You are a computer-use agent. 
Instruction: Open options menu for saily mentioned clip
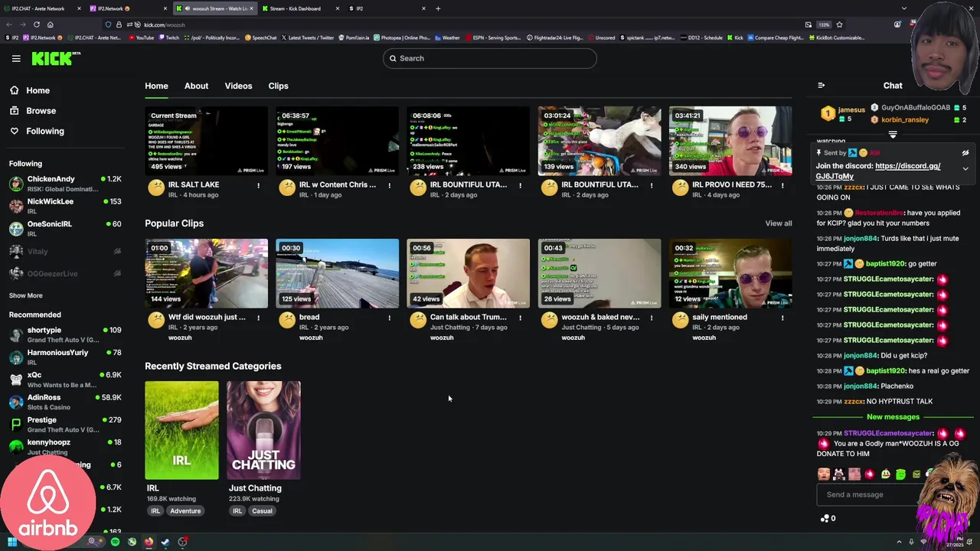(782, 318)
